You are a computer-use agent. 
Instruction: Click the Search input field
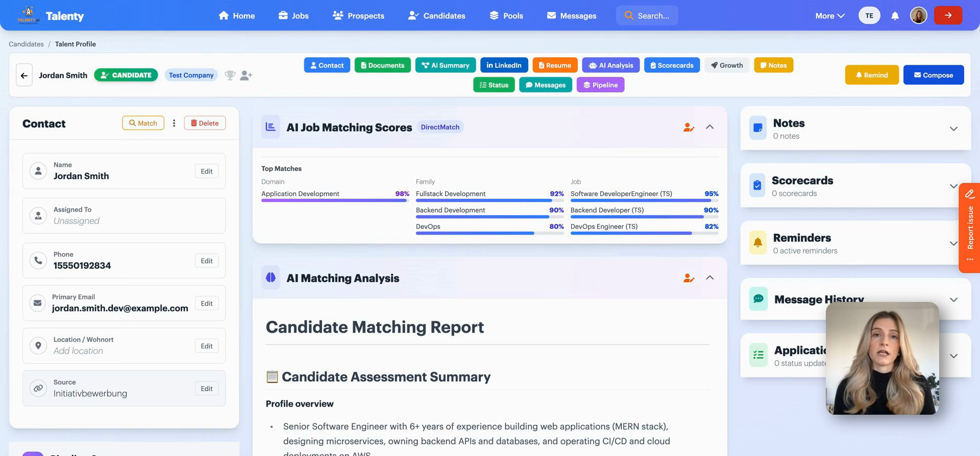coord(647,15)
